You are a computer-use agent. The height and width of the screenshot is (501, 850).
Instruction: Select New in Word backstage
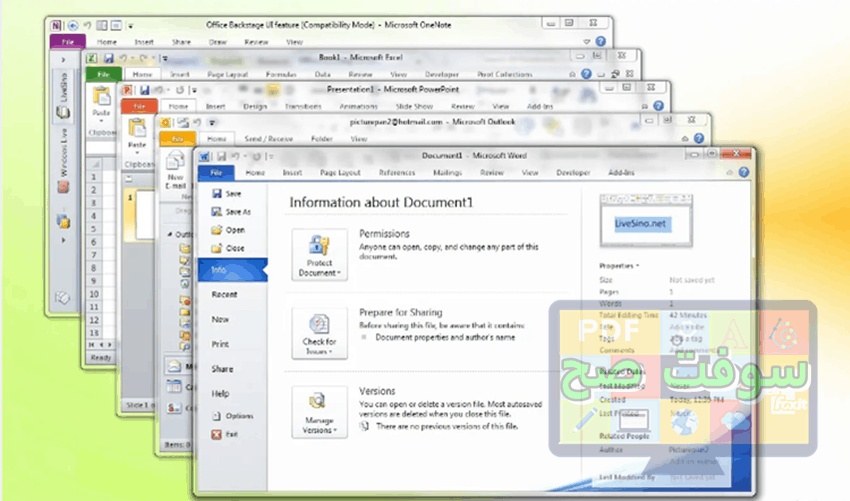(220, 319)
